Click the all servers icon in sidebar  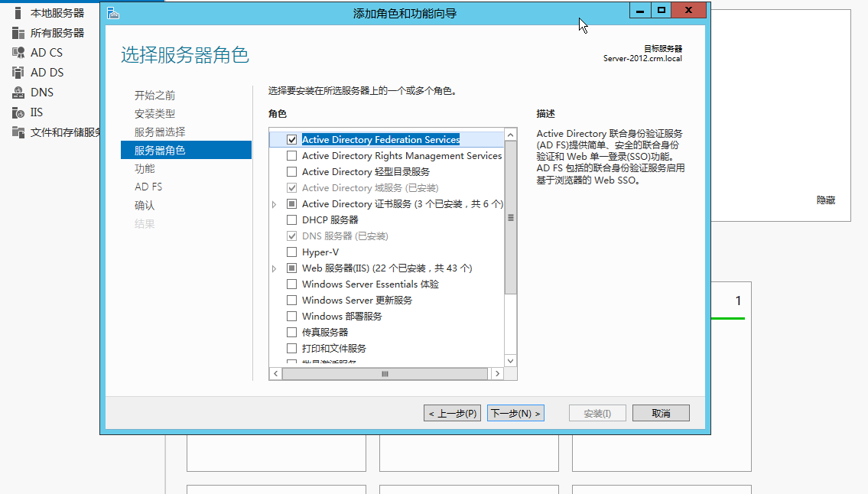pos(18,33)
